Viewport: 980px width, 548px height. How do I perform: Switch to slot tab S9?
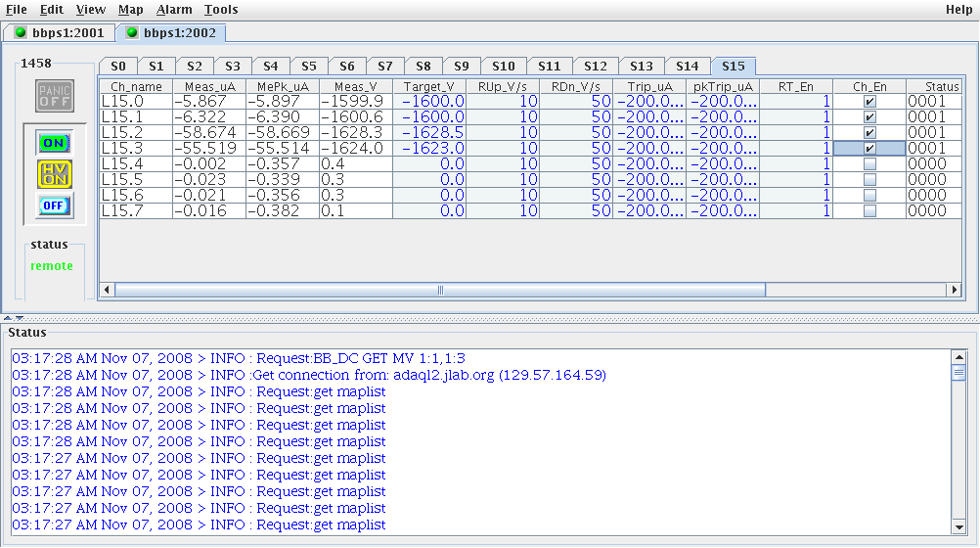pyautogui.click(x=462, y=67)
